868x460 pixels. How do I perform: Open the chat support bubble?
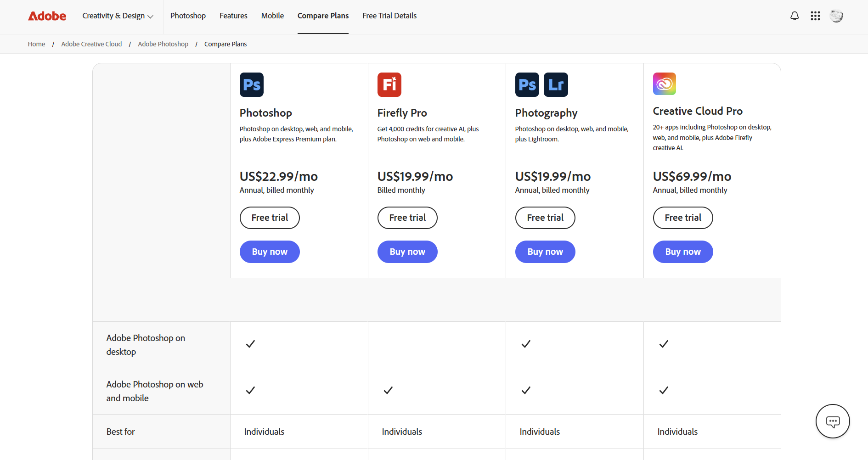tap(832, 421)
